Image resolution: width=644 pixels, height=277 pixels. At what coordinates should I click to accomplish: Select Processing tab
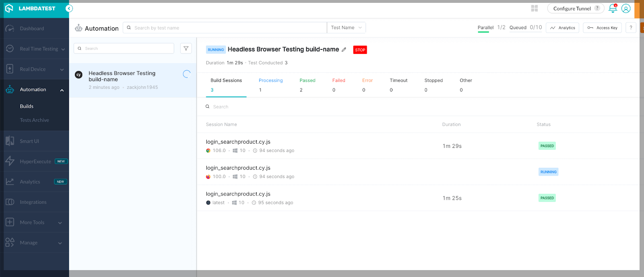click(x=271, y=85)
